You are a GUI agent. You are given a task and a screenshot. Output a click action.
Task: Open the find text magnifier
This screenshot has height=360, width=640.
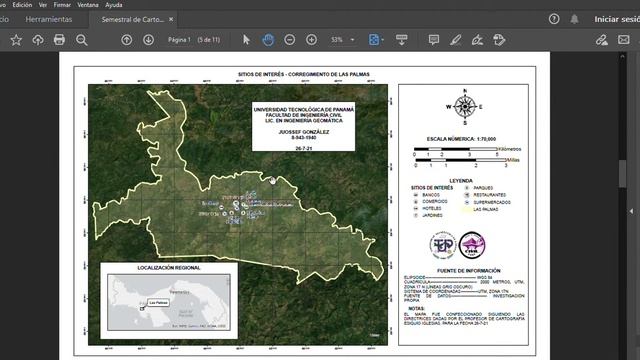82,40
